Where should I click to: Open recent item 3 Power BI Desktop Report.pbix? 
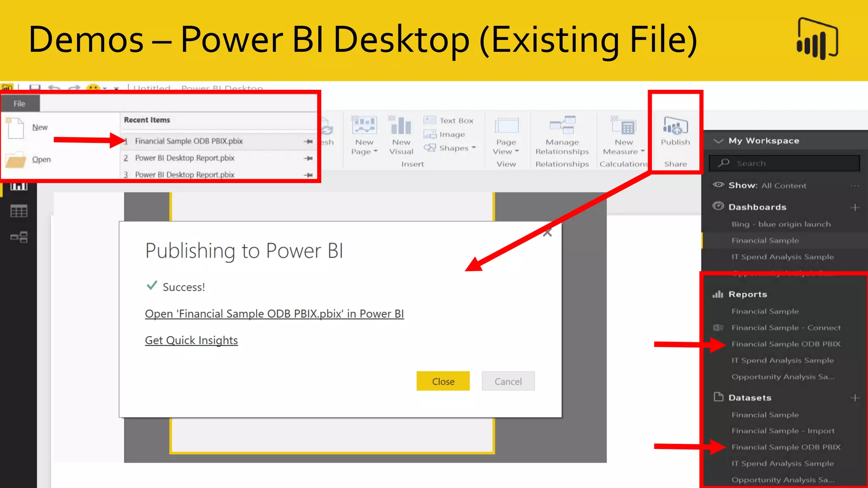tap(184, 175)
